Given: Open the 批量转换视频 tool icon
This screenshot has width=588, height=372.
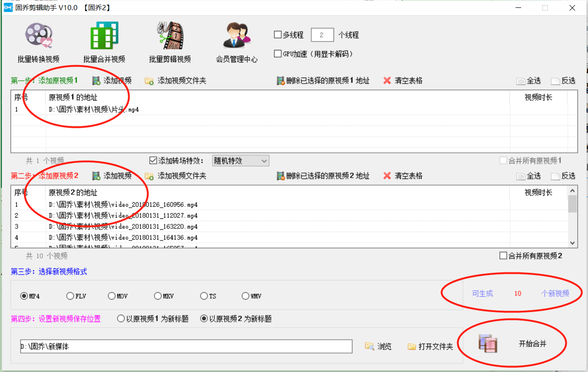Looking at the screenshot, I should click(39, 36).
